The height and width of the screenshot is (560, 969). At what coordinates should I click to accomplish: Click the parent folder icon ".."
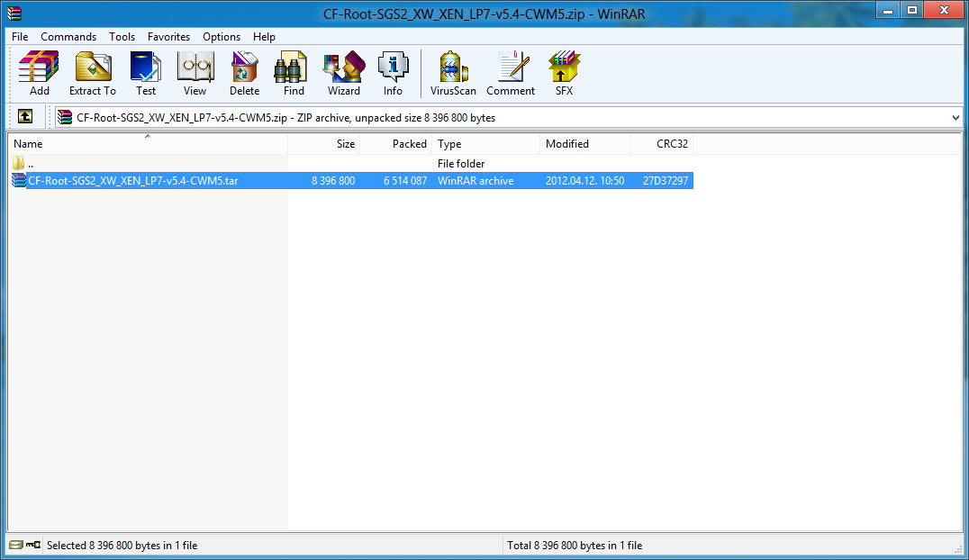(x=19, y=163)
